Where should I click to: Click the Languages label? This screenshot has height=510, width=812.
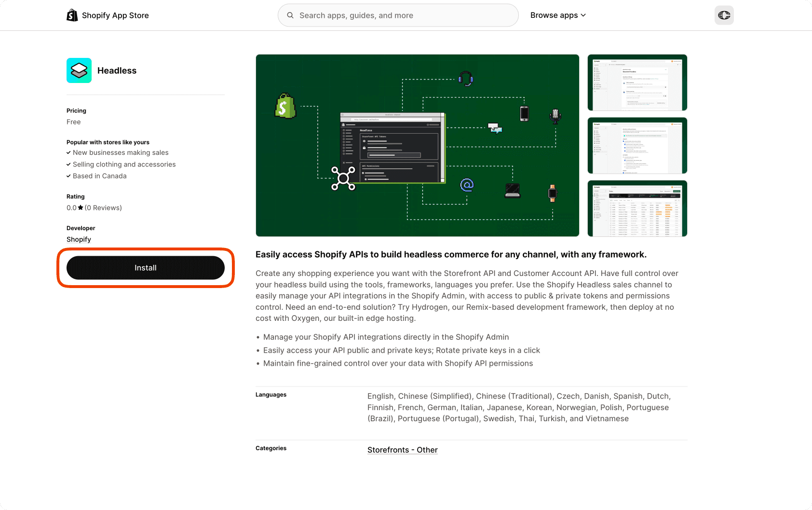click(271, 395)
